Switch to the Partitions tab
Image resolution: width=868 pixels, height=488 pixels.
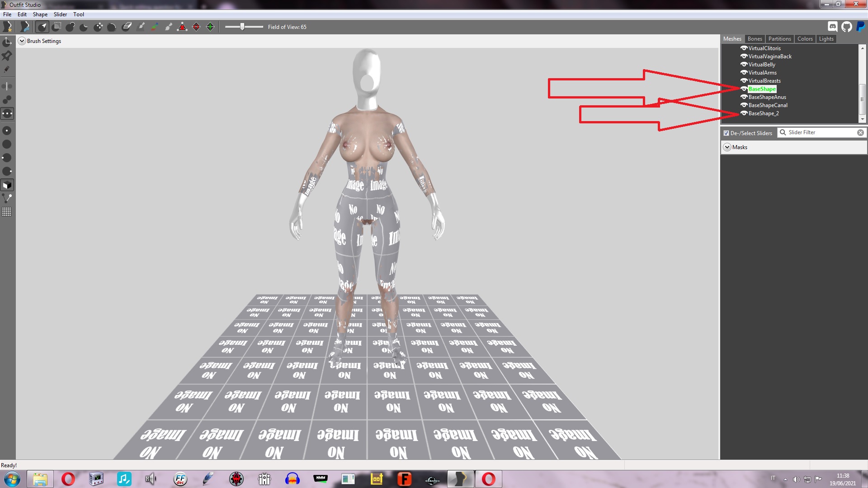coord(779,39)
